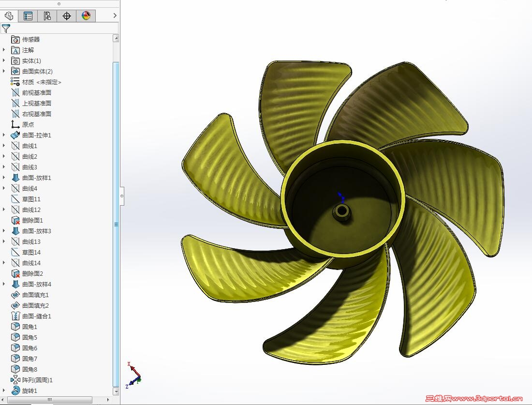Select the 曲线4 feature
Viewport: 532px width, 405px height.
coord(30,188)
